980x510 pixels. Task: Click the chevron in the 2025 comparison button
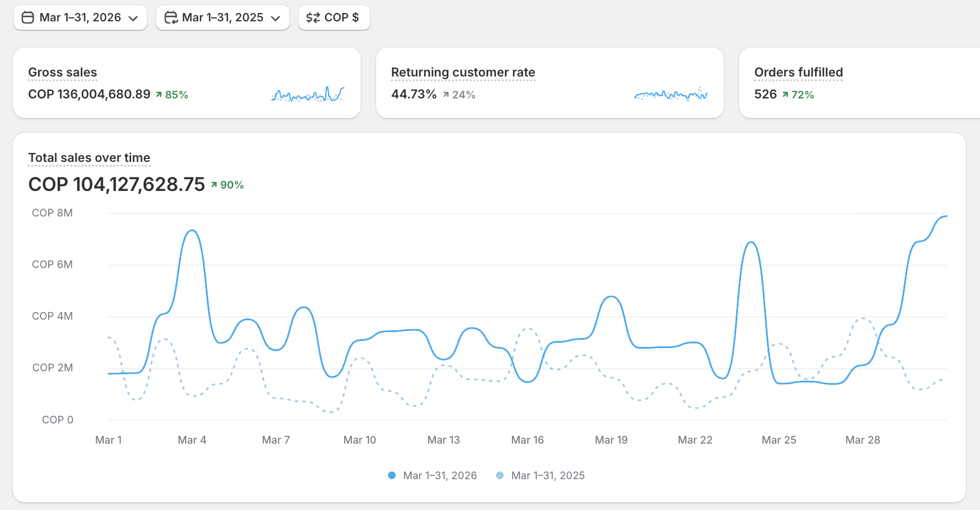coord(276,18)
